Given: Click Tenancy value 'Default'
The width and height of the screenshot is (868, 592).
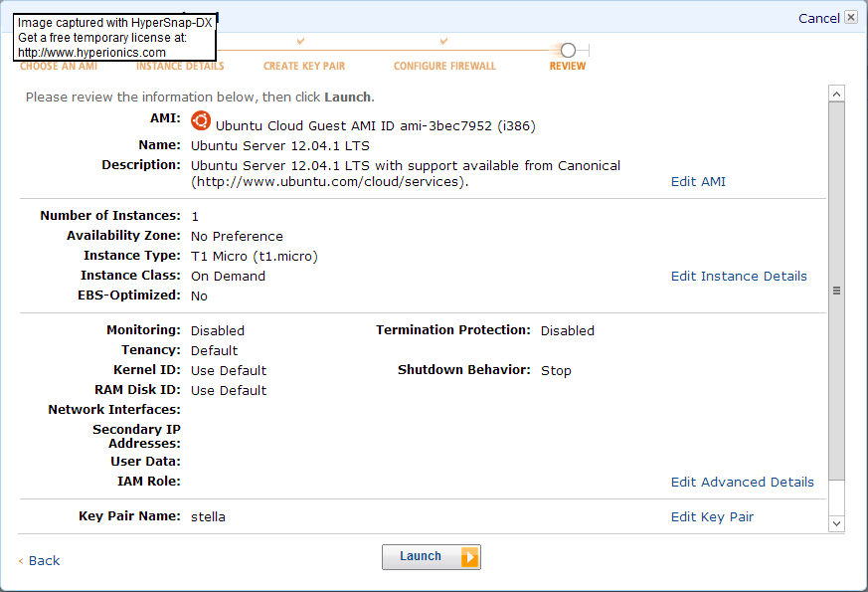Looking at the screenshot, I should click(x=214, y=350).
